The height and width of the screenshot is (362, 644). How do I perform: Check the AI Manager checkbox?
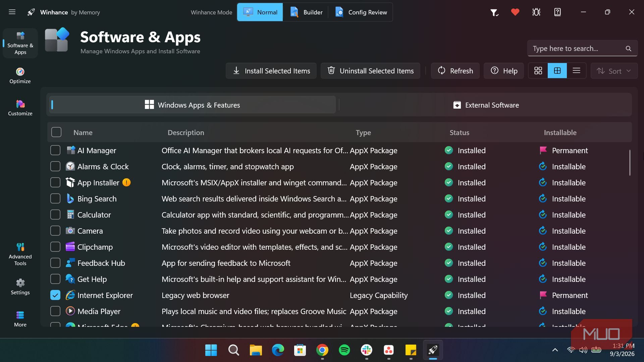(55, 150)
